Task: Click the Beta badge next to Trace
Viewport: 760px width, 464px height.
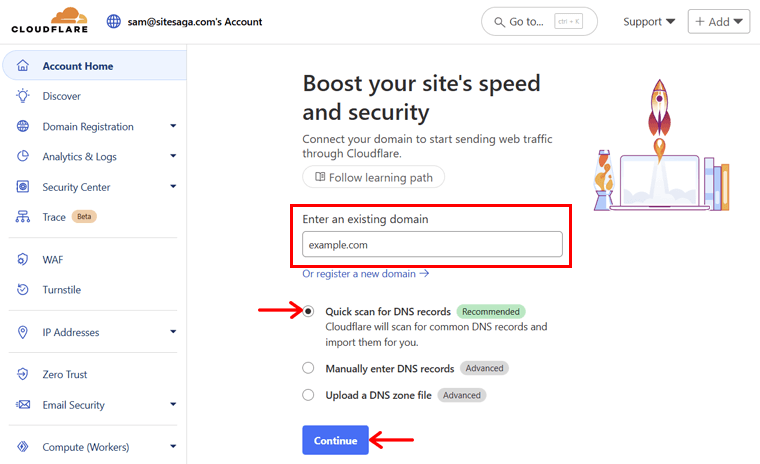Action: click(84, 217)
